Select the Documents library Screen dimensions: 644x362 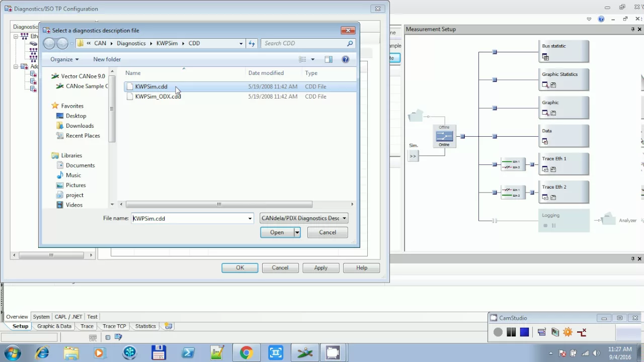tap(80, 165)
